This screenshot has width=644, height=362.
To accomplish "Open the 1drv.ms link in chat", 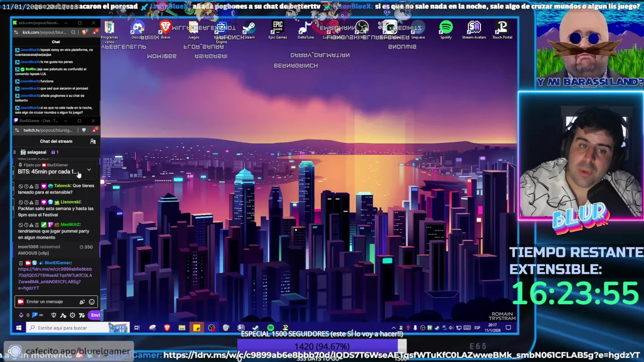I will (x=55, y=279).
